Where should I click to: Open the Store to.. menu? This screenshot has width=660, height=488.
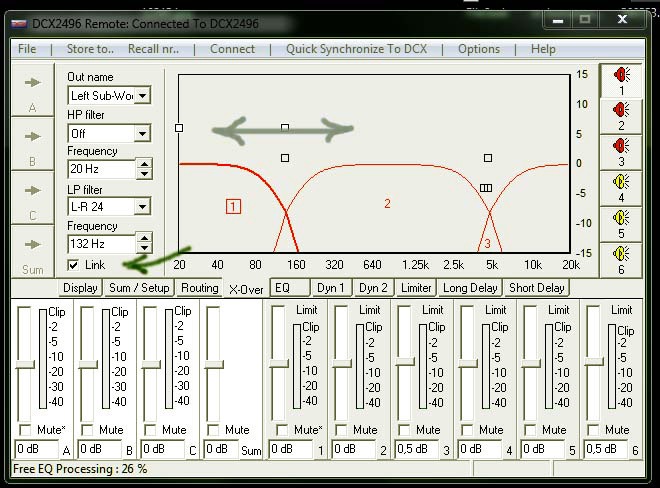coord(90,49)
